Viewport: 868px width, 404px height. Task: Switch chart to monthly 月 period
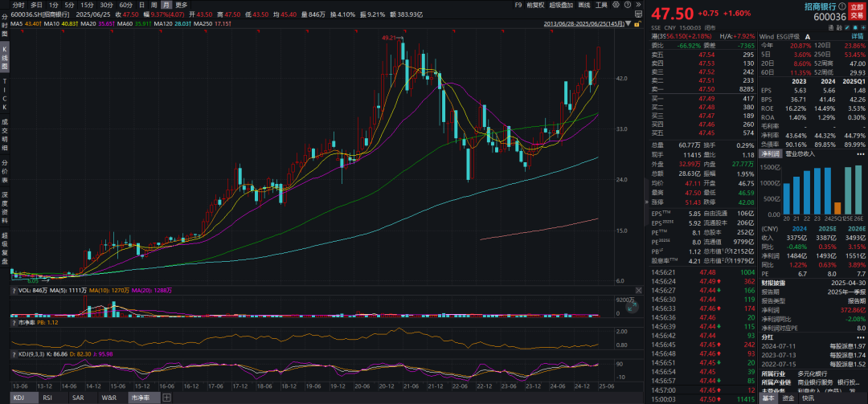click(x=166, y=5)
